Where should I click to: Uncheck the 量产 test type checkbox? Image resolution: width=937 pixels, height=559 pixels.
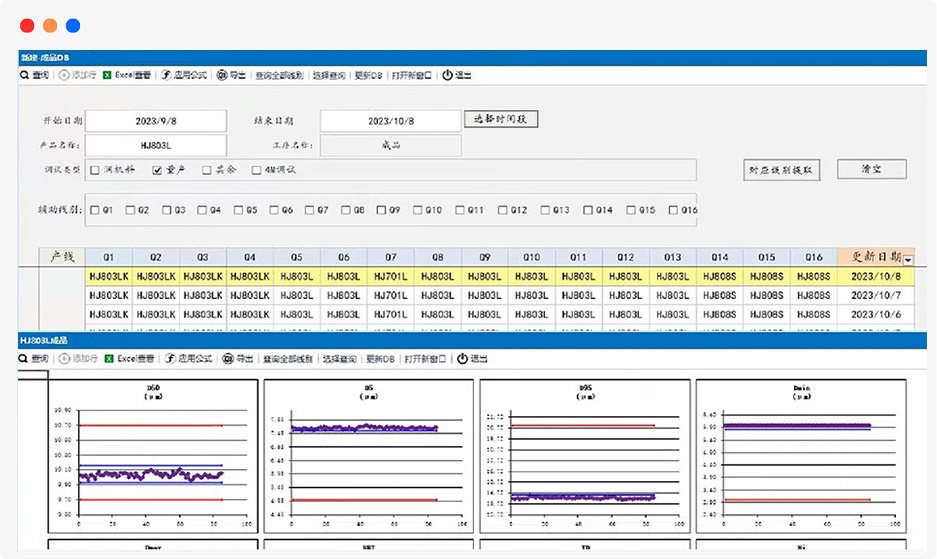pyautogui.click(x=157, y=170)
